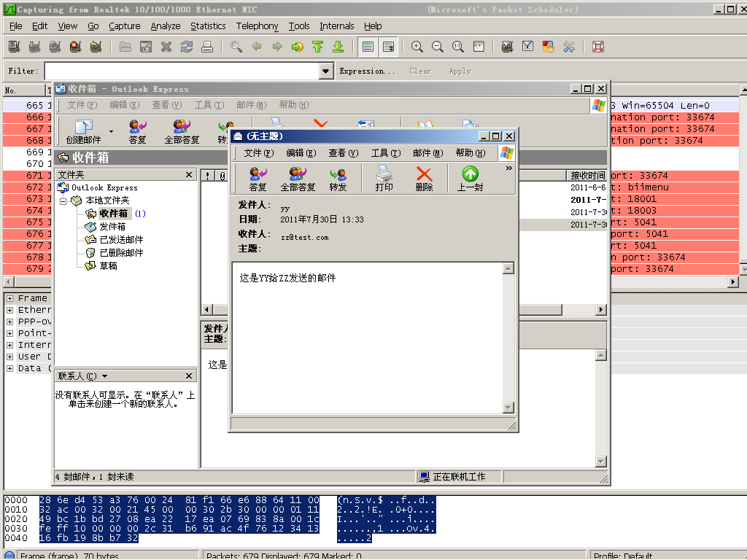Click 上一封 previous message icon
Image resolution: width=747 pixels, height=560 pixels.
click(x=471, y=179)
